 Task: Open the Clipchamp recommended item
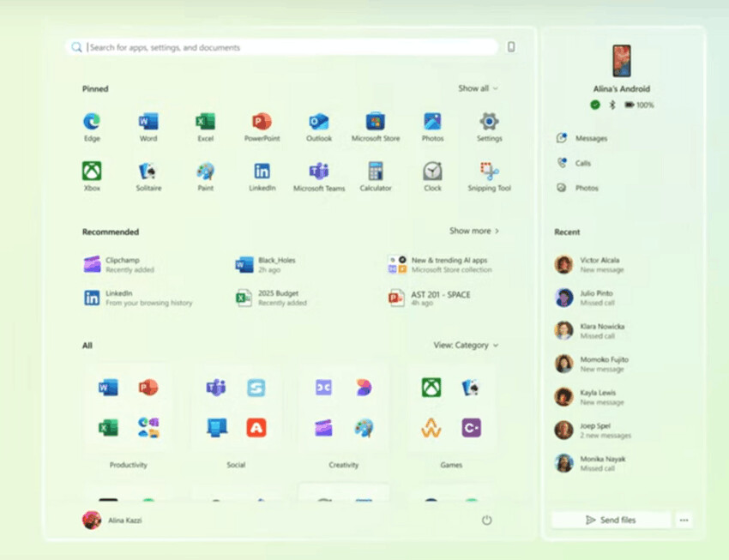click(x=118, y=264)
